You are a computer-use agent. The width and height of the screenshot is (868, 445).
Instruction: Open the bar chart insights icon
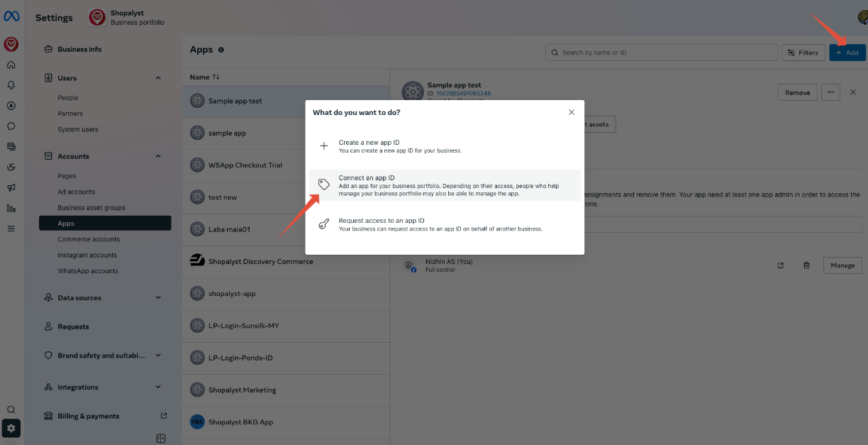point(11,208)
